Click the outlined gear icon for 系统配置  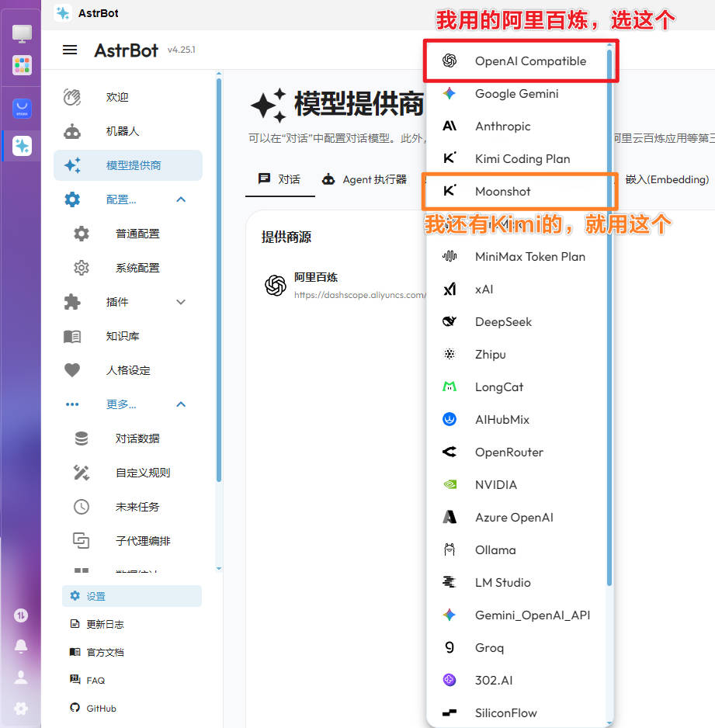click(x=82, y=268)
